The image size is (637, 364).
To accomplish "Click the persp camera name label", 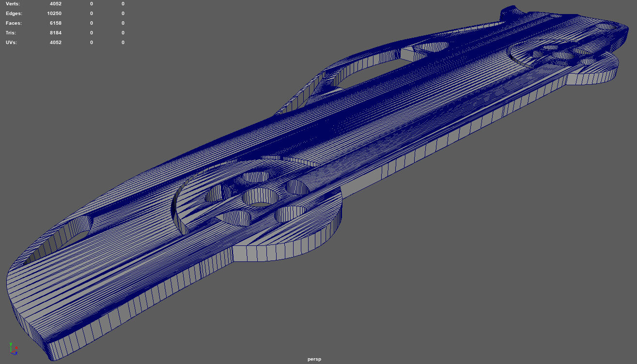I will tap(314, 359).
